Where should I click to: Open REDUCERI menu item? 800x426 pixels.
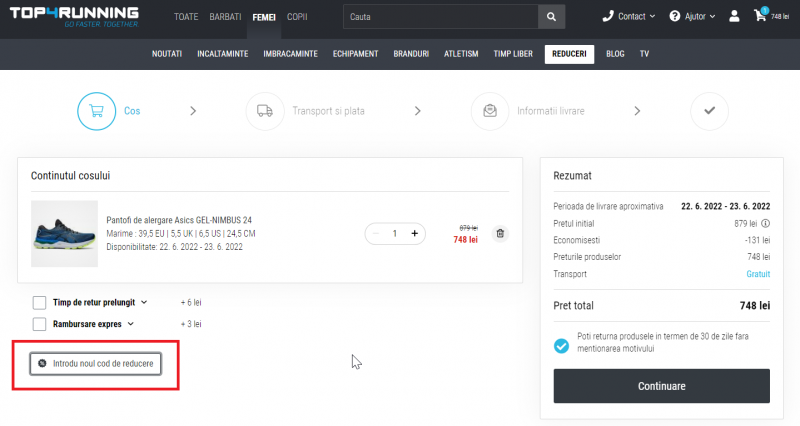pyautogui.click(x=569, y=54)
